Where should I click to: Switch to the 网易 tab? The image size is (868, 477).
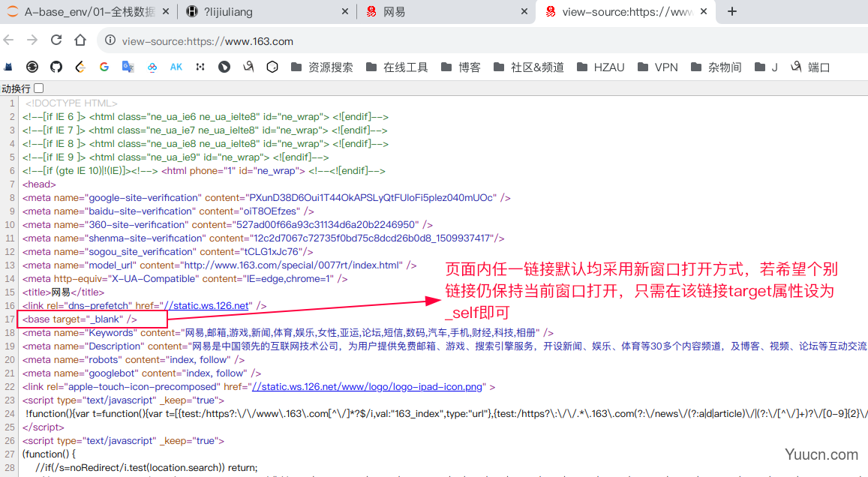446,11
